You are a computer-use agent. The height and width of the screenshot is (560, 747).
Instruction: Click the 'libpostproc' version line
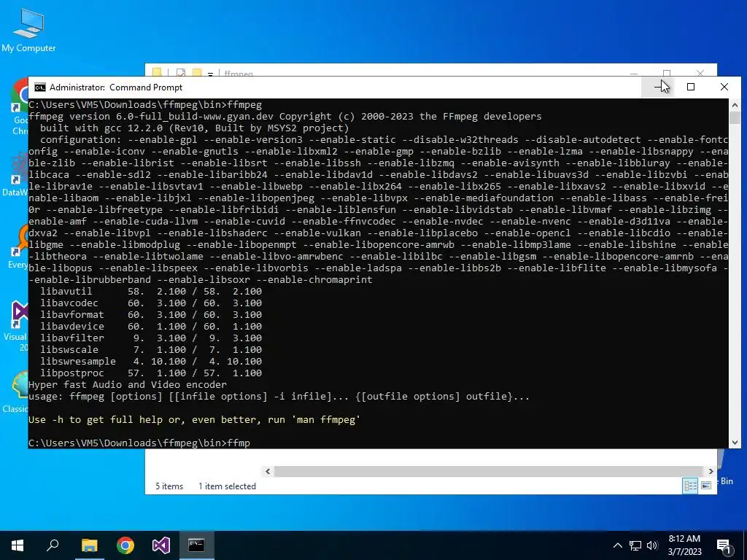click(x=151, y=373)
